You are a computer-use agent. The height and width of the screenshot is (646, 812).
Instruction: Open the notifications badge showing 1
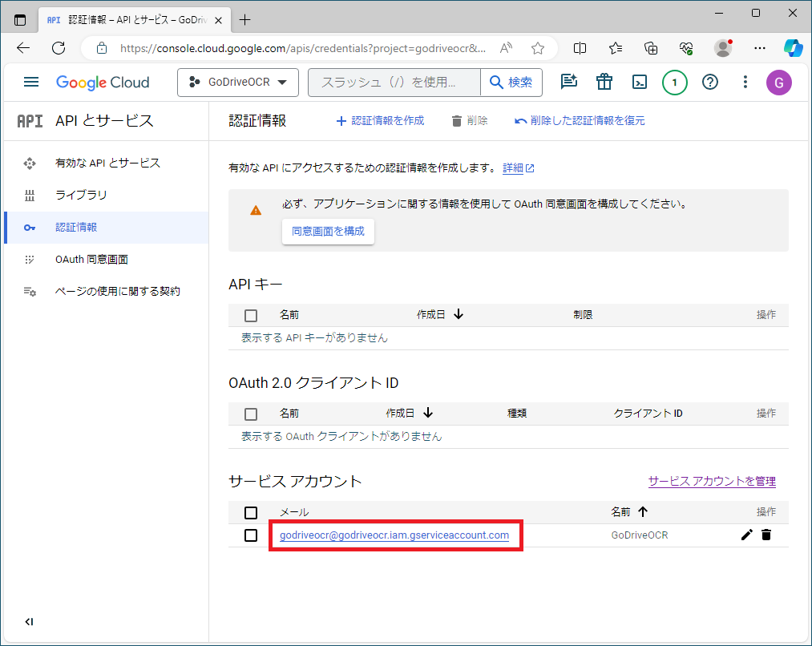click(674, 83)
